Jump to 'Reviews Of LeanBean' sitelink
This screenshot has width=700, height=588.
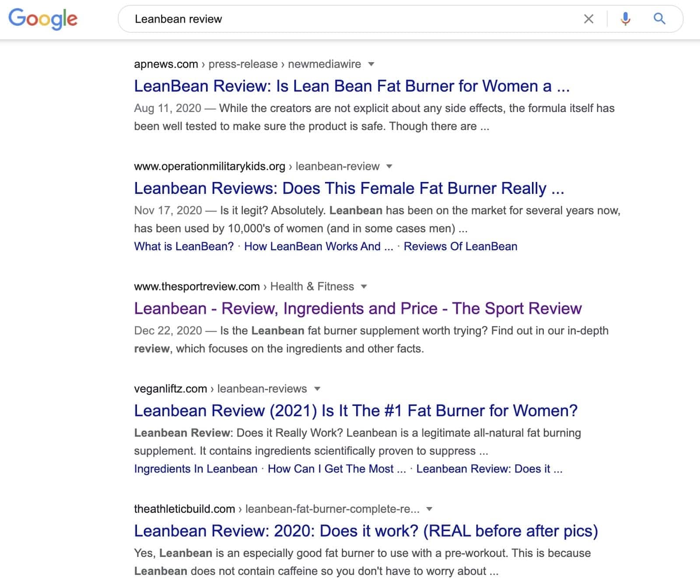(460, 246)
